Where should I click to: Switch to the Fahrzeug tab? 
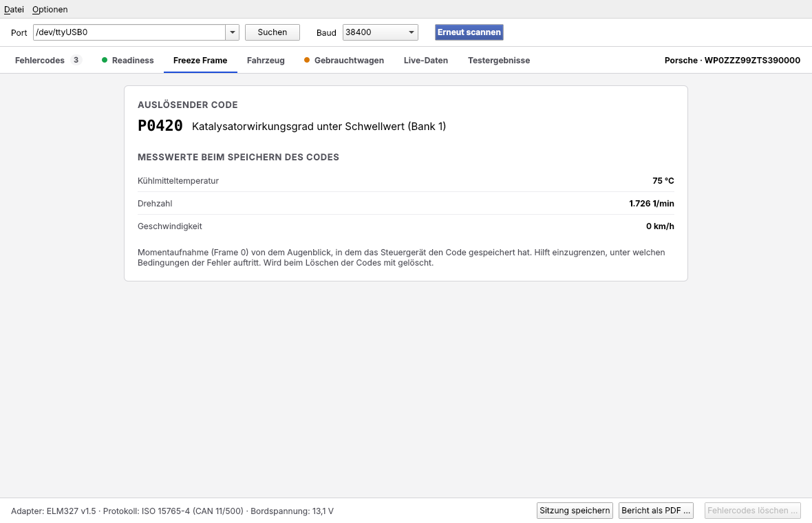pos(266,60)
